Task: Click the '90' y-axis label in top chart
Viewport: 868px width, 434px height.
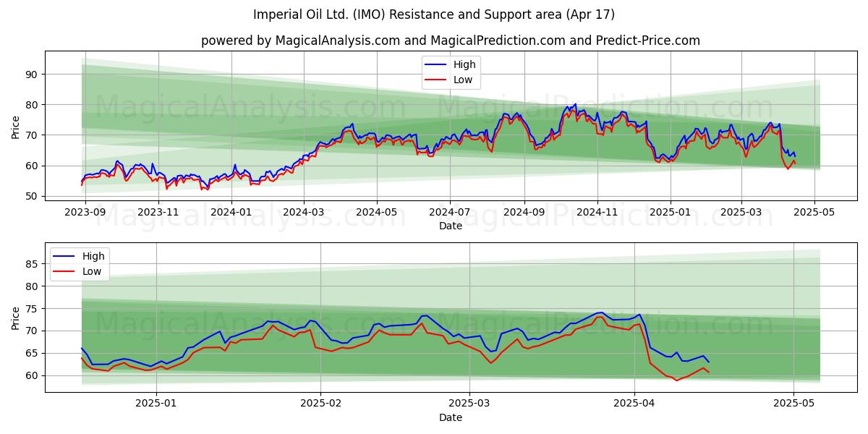Action: 32,75
